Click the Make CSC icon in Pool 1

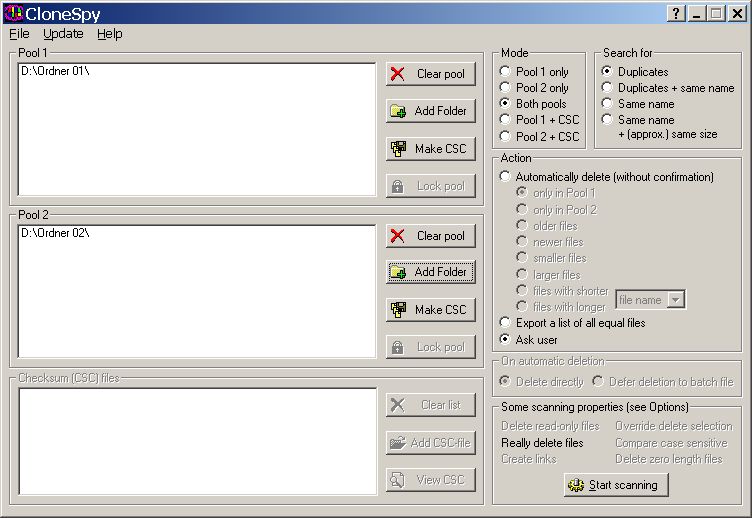coord(398,149)
